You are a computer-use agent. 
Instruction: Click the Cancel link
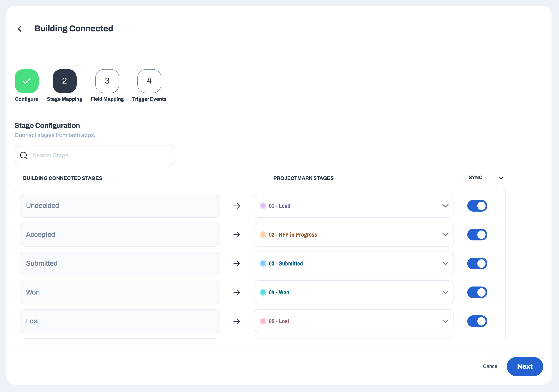pos(490,366)
